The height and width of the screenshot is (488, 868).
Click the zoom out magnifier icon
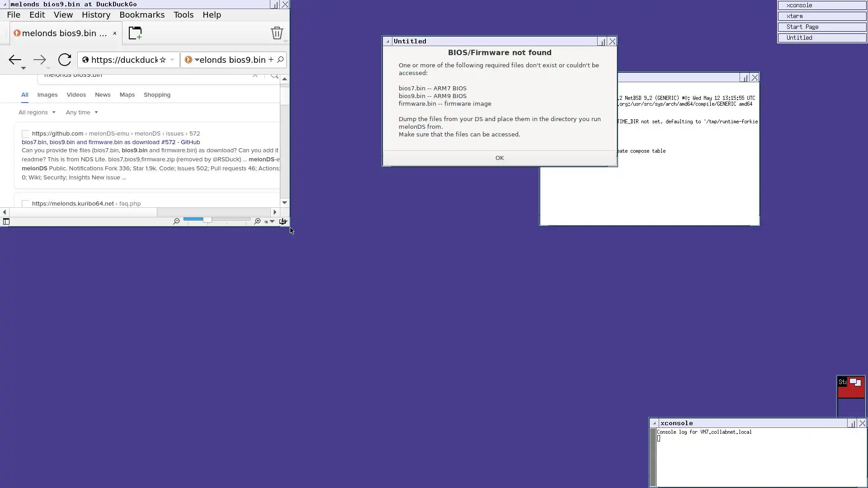pos(176,221)
